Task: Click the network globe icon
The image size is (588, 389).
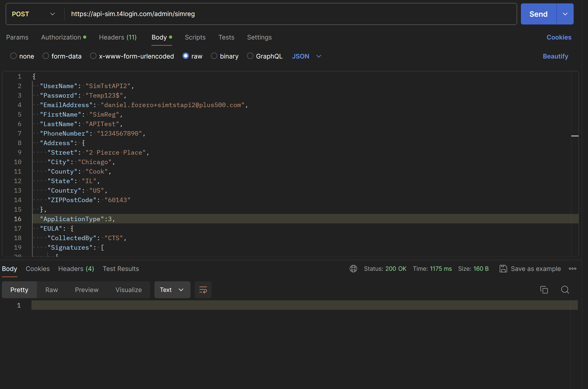Action: (353, 269)
